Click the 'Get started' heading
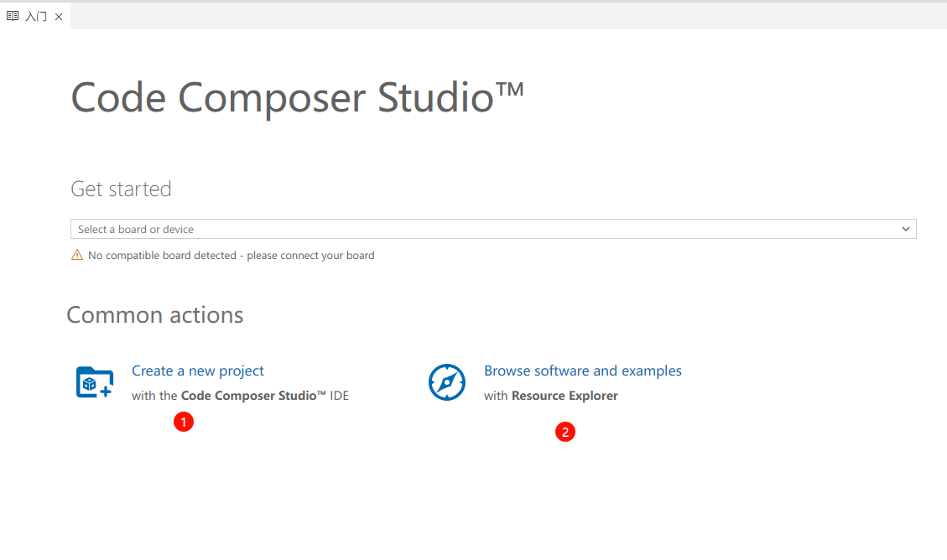This screenshot has width=947, height=560. click(121, 189)
